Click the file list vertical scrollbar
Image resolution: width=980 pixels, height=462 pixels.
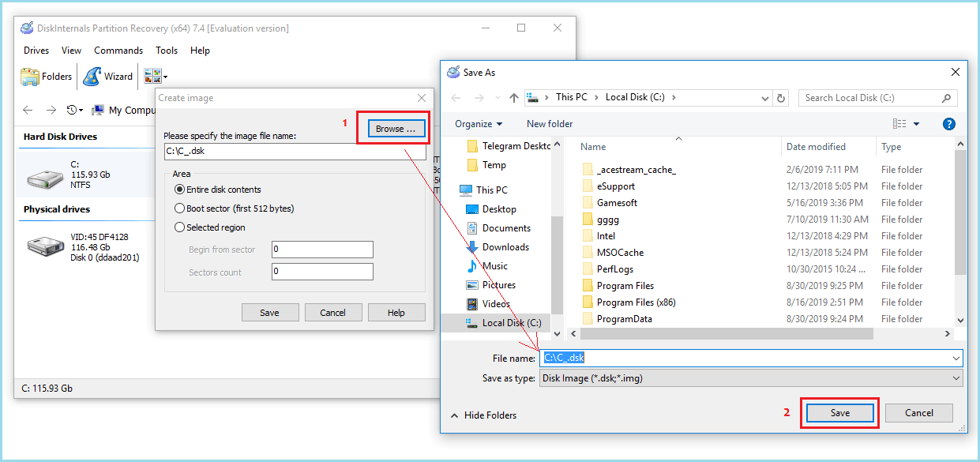click(x=960, y=213)
